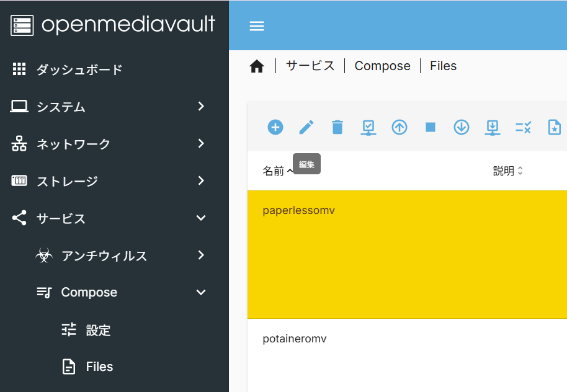Click the square stop icon

(431, 127)
